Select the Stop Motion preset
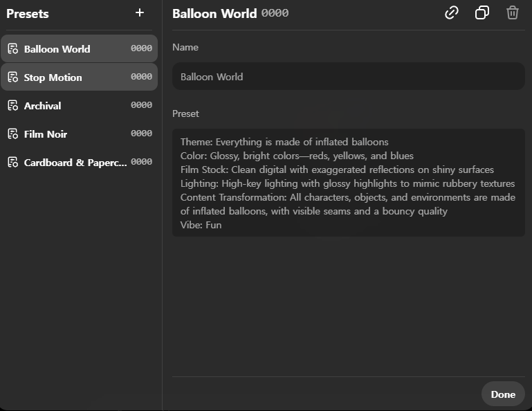The height and width of the screenshot is (411, 532). tap(79, 77)
